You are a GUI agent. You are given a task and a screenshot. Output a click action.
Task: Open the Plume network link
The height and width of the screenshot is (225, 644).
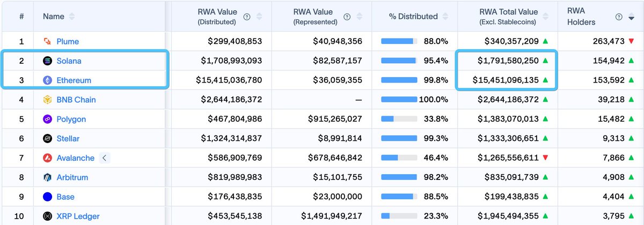click(68, 41)
